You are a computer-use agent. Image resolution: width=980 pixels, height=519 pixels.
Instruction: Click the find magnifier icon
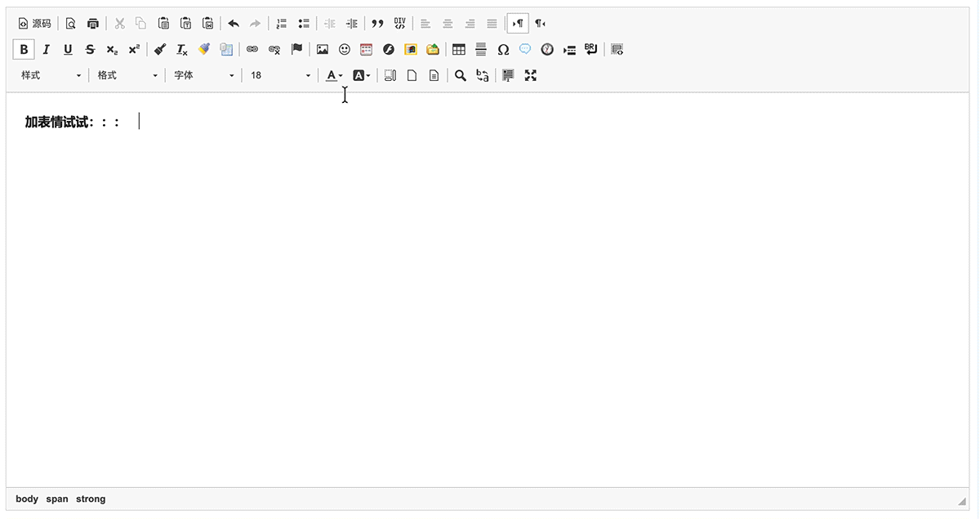tap(461, 76)
